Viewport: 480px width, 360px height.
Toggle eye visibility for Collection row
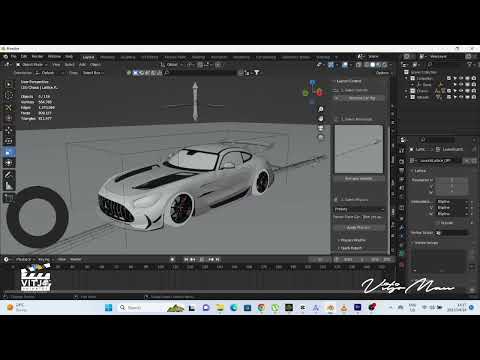click(x=461, y=78)
